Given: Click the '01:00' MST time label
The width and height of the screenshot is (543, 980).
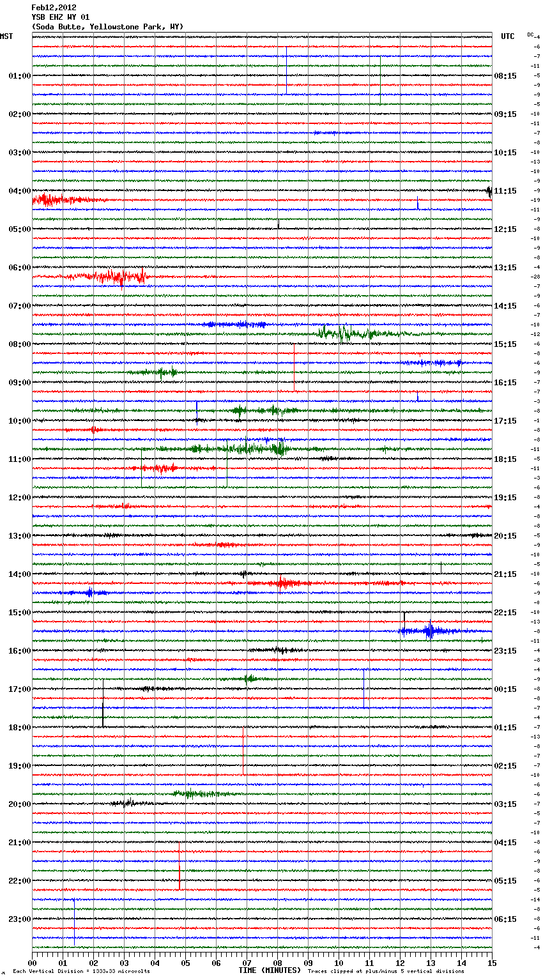Looking at the screenshot, I should 20,76.
